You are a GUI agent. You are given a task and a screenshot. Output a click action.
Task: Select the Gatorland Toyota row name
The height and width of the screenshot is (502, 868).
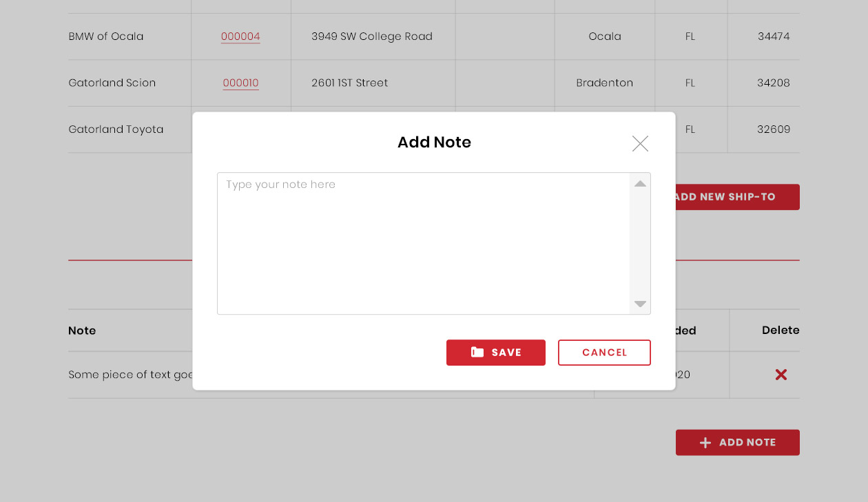coord(116,129)
